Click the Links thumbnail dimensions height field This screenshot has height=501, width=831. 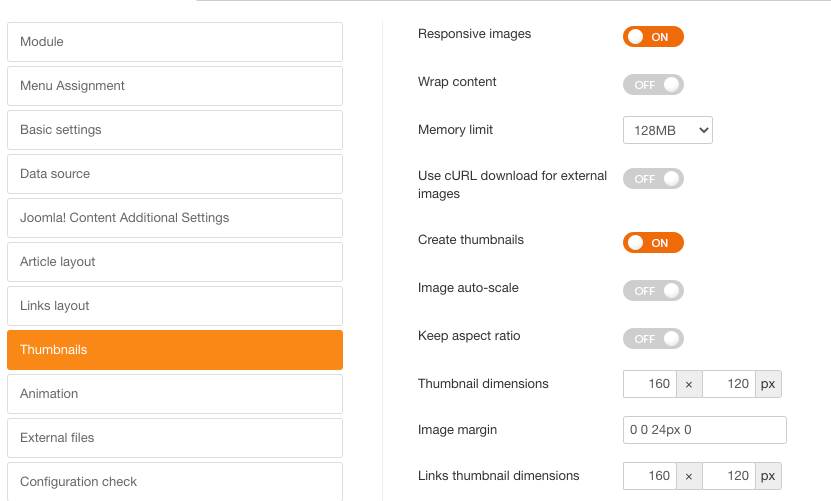[729, 476]
